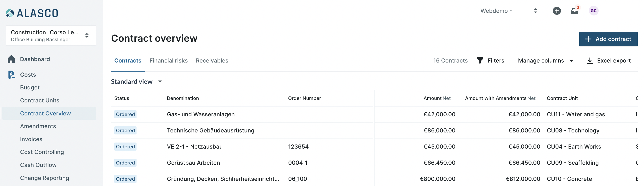Click the plus circle icon in header
Screen dimensions: 644x186
pyautogui.click(x=556, y=11)
